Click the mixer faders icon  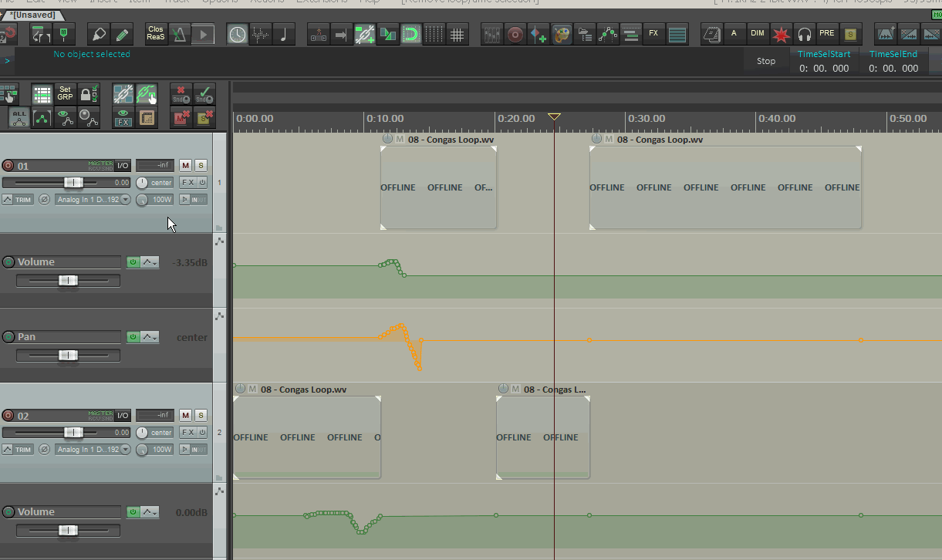[x=492, y=34]
